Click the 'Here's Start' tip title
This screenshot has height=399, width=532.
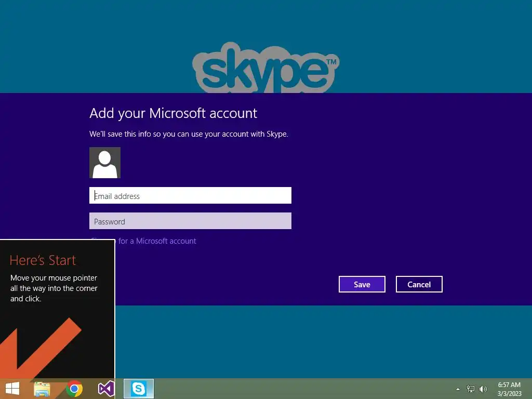(43, 260)
